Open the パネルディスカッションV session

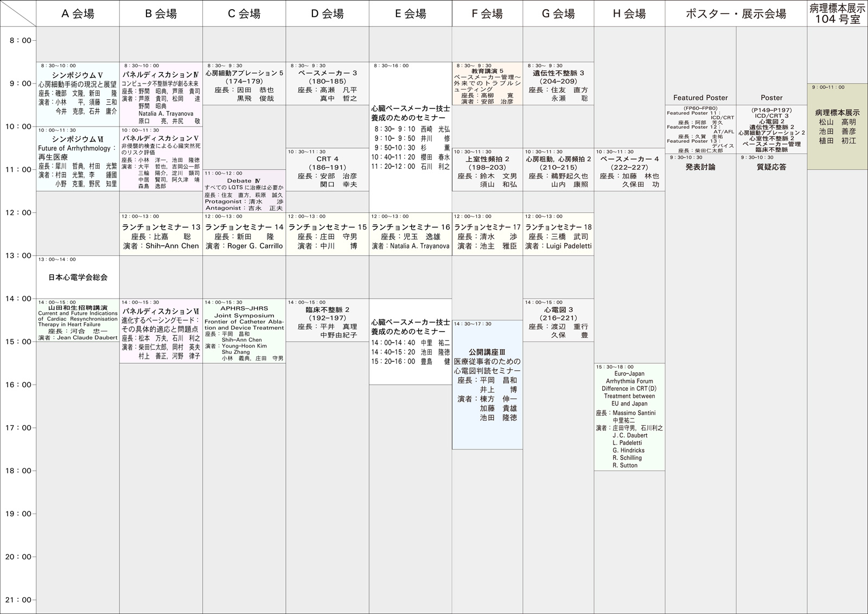point(161,159)
